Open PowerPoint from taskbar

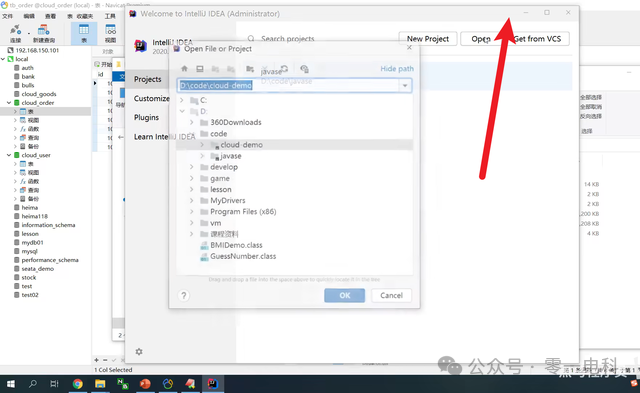(145, 384)
